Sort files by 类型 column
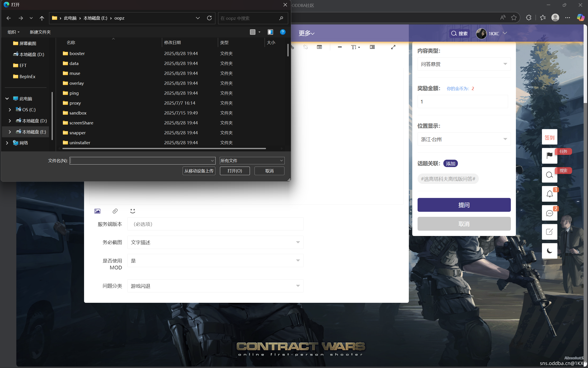588x368 pixels. [224, 43]
